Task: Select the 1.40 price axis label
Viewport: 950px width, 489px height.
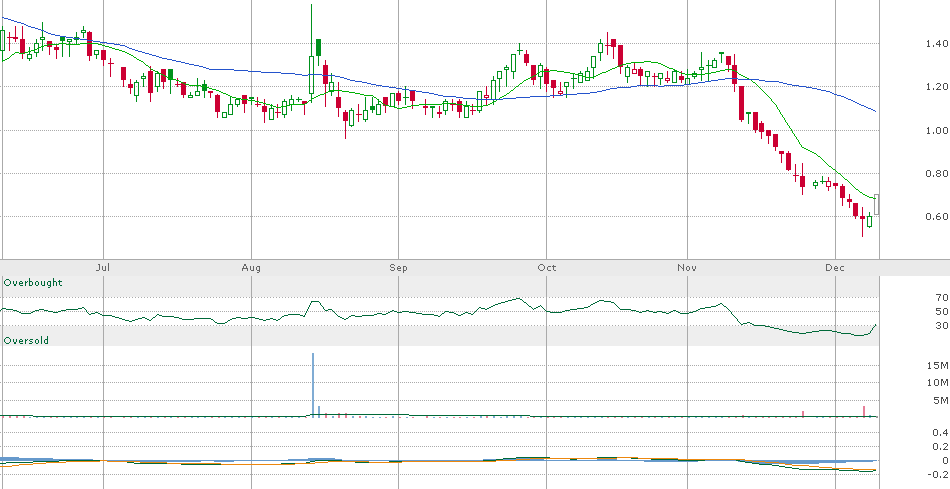Action: click(937, 44)
